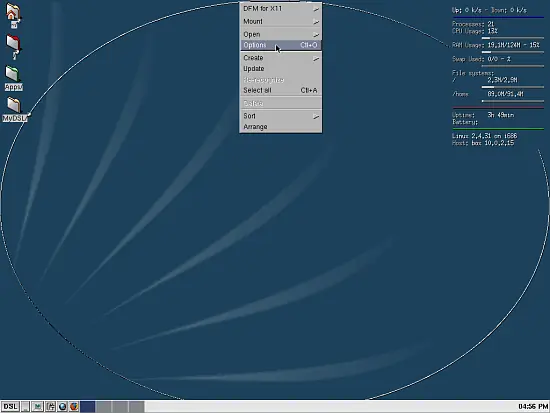Select Update from the context menu
The image size is (550, 413).
281,68
